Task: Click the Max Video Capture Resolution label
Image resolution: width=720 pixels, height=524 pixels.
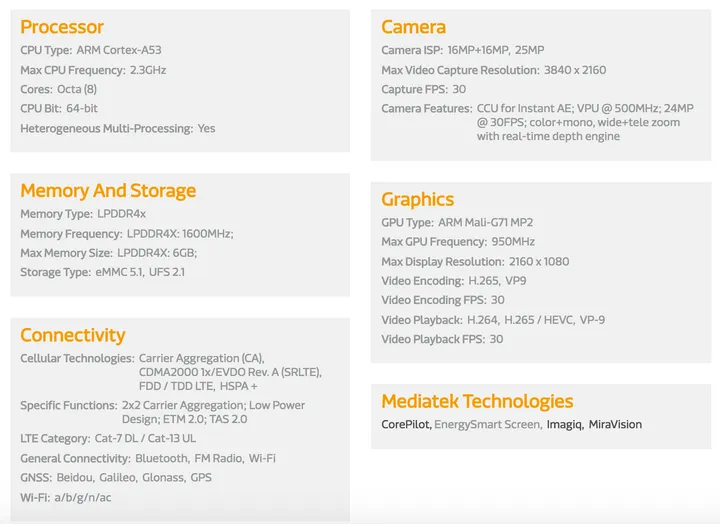Action: [458, 70]
